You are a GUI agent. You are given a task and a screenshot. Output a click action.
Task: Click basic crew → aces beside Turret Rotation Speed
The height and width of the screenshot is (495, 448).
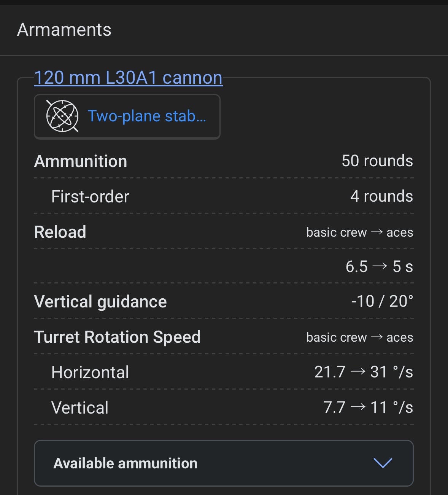coord(359,337)
